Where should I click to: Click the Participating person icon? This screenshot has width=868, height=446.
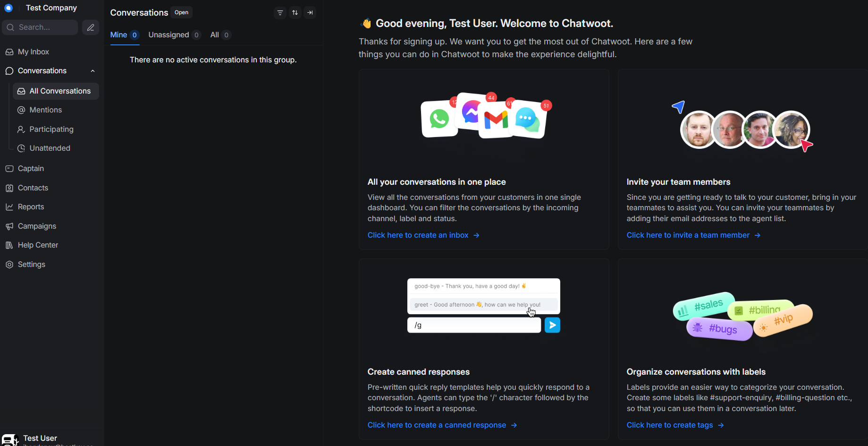(x=21, y=129)
